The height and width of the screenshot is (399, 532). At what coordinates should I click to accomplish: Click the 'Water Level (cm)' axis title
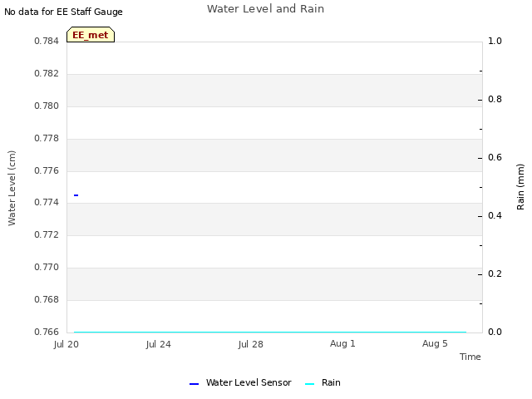point(12,189)
